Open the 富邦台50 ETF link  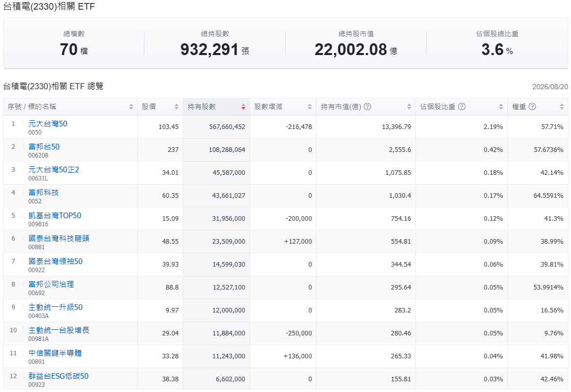click(x=44, y=146)
